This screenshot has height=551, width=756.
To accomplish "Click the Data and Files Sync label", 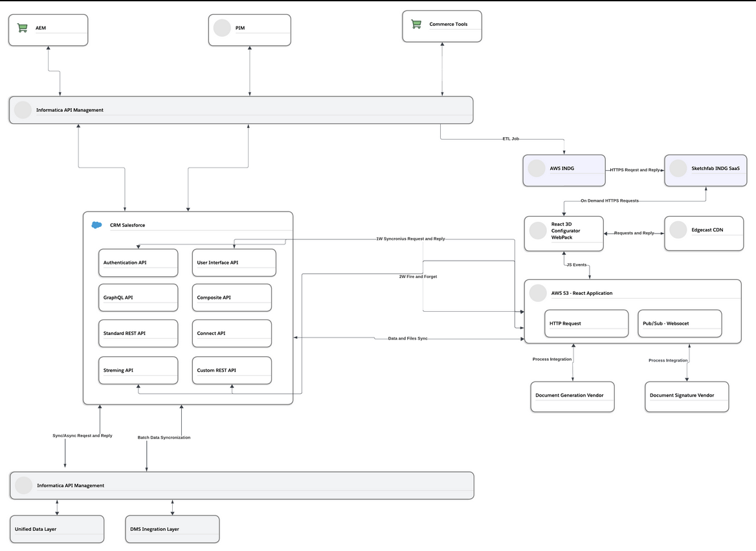I will pos(408,339).
